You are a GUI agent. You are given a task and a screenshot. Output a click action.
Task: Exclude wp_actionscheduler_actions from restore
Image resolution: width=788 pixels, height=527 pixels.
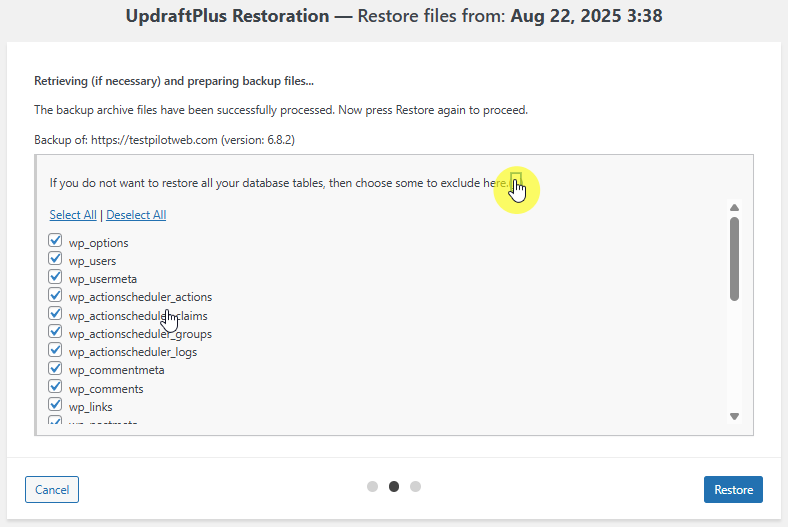pyautogui.click(x=55, y=296)
